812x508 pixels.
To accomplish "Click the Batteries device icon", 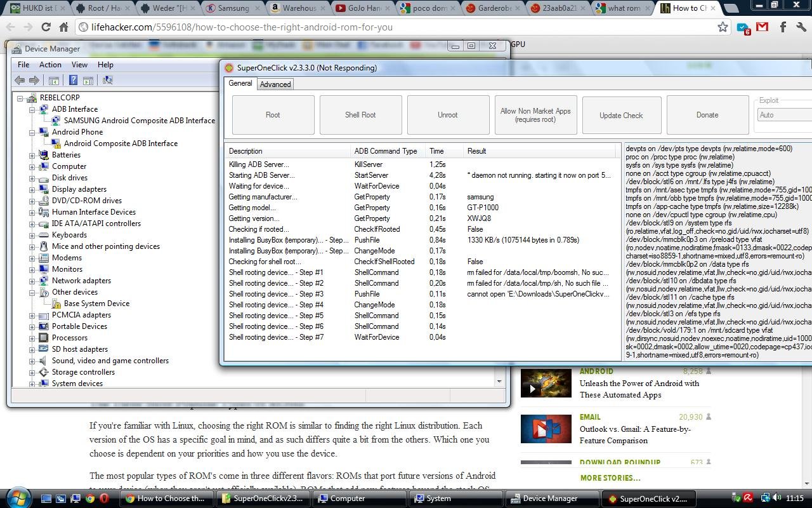I will click(44, 155).
